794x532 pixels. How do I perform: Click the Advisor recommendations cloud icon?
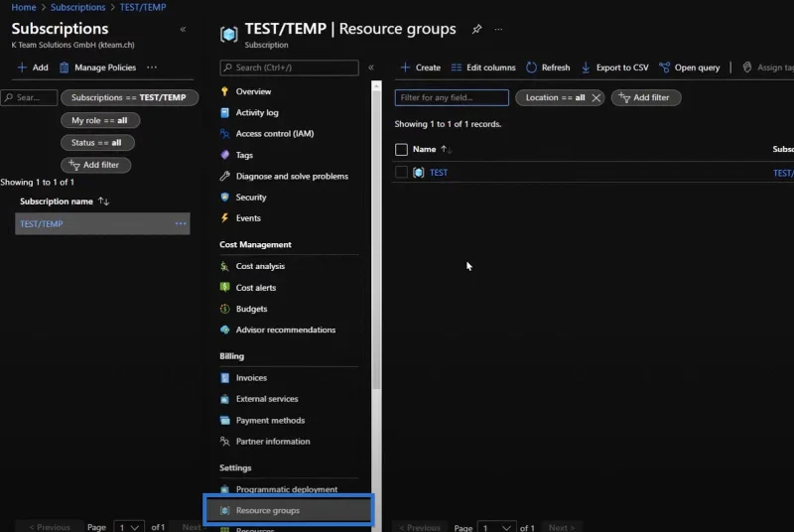coord(225,330)
